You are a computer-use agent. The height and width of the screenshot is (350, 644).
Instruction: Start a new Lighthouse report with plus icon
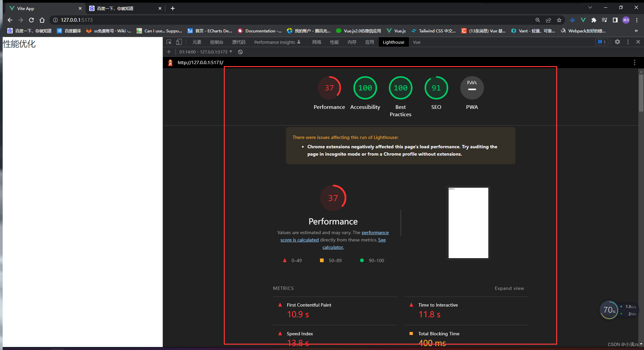(x=169, y=52)
